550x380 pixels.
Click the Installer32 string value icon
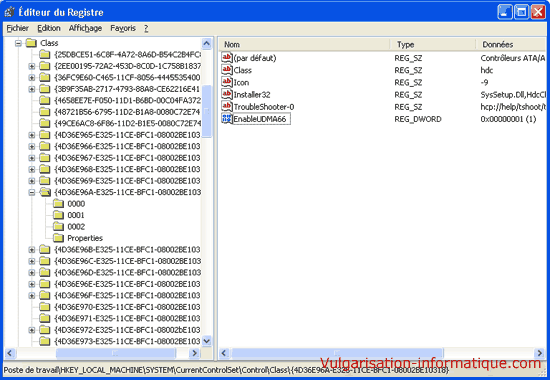click(227, 94)
